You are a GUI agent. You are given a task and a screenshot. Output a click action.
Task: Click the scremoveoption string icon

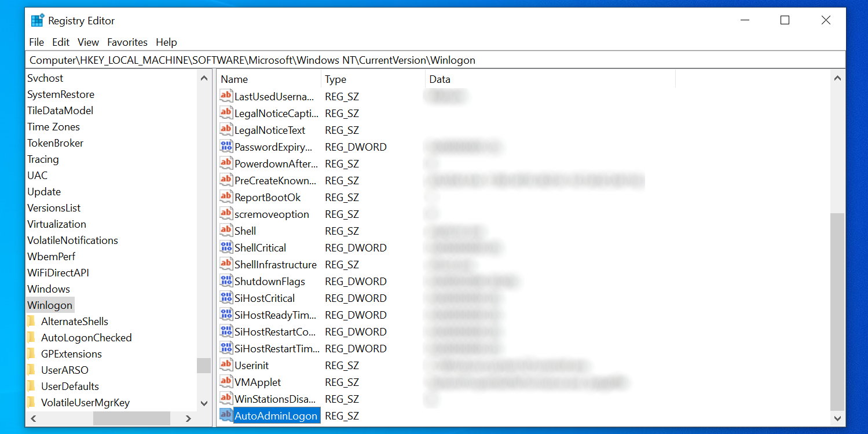[x=226, y=214]
